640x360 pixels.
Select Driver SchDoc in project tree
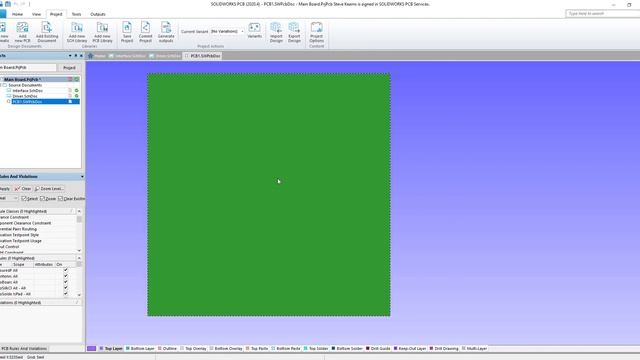tap(24, 96)
